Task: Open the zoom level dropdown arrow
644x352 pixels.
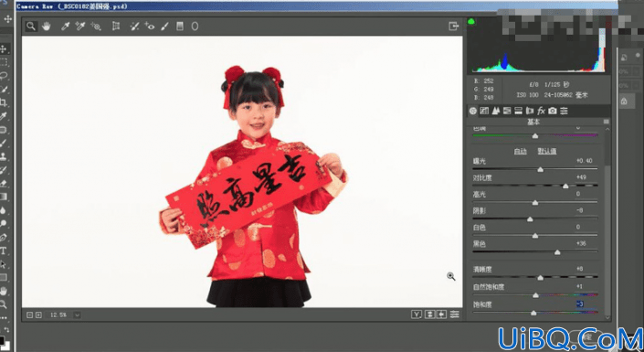Action: pos(77,315)
